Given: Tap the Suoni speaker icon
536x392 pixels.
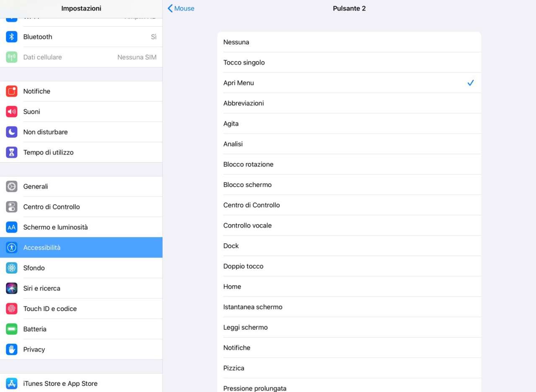Looking at the screenshot, I should pos(12,112).
